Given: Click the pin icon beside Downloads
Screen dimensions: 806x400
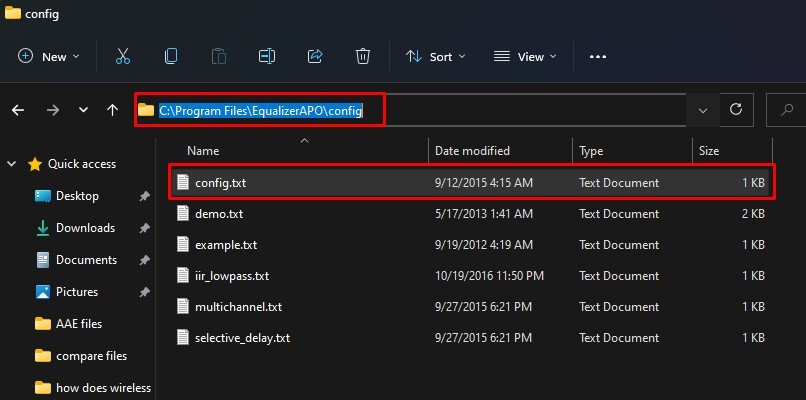Looking at the screenshot, I should (145, 228).
